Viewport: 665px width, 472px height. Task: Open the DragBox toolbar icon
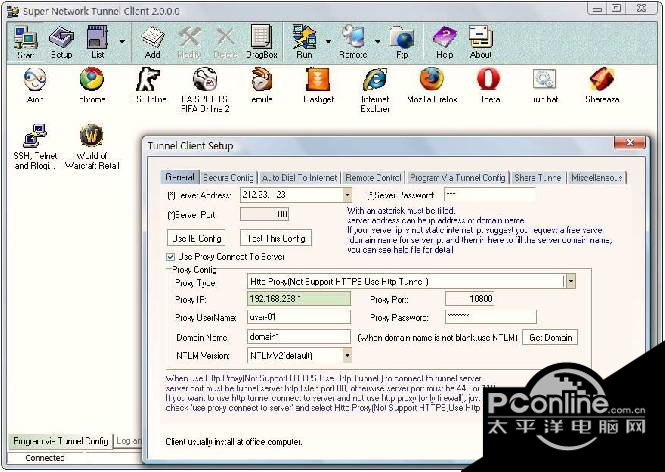262,42
